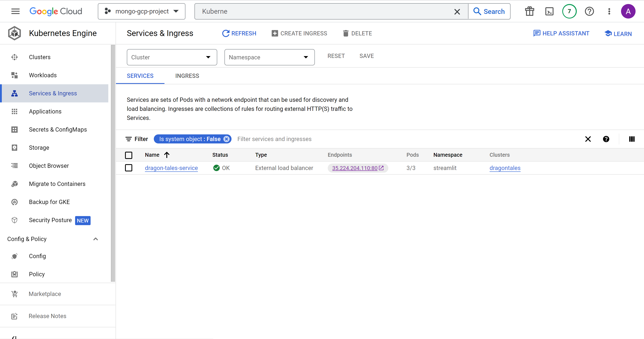The image size is (644, 339).
Task: Open filter help question mark icon
Action: 606,139
